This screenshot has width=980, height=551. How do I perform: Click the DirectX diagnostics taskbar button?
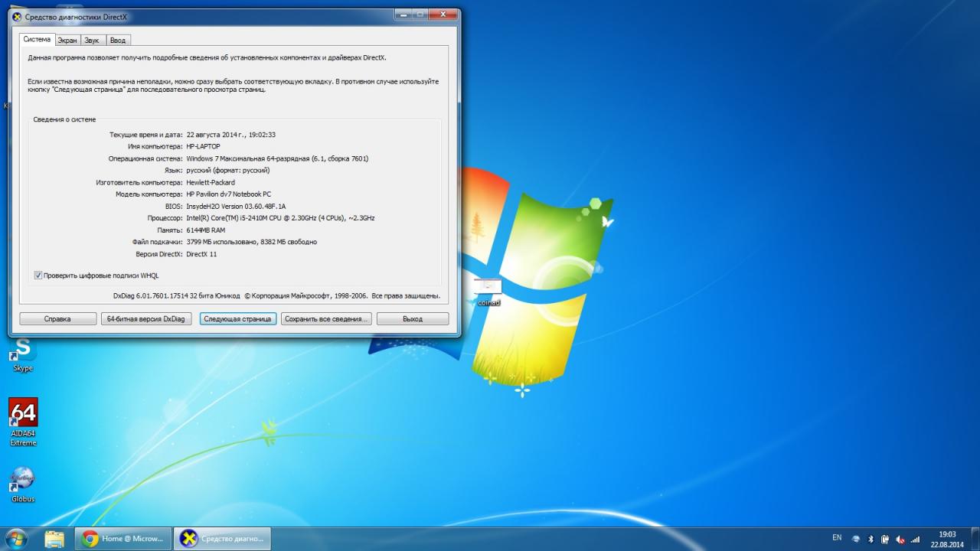(x=221, y=539)
